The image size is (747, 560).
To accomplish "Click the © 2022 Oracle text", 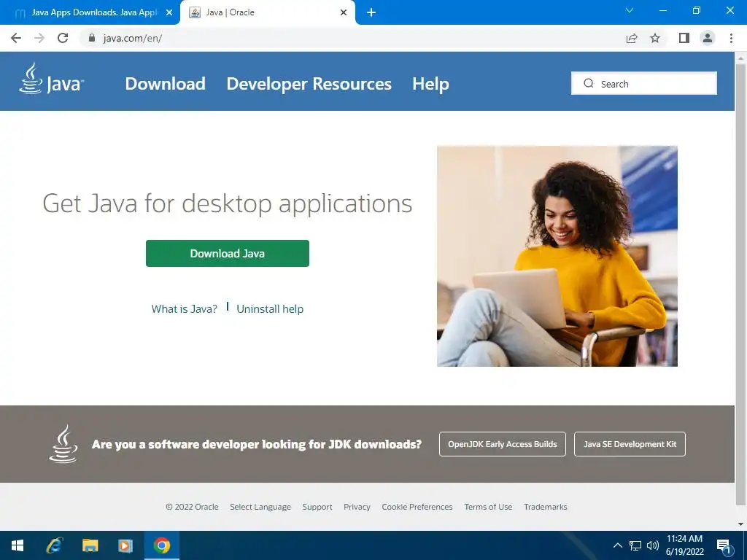I will (x=192, y=507).
